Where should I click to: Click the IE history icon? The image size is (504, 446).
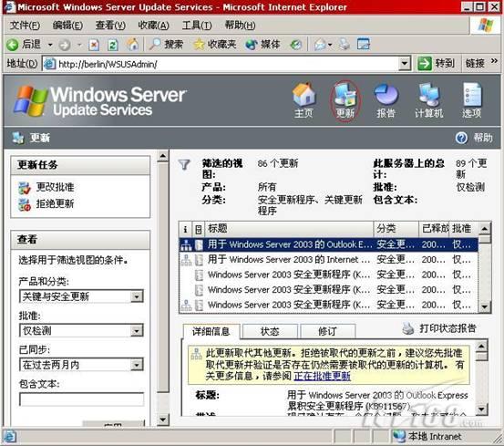click(x=295, y=45)
